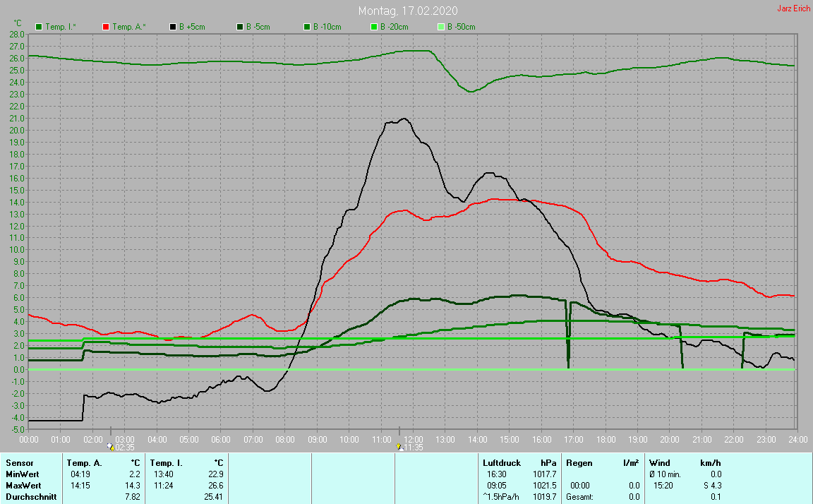
Task: Click the B -10cm legend color square
Action: click(306, 27)
